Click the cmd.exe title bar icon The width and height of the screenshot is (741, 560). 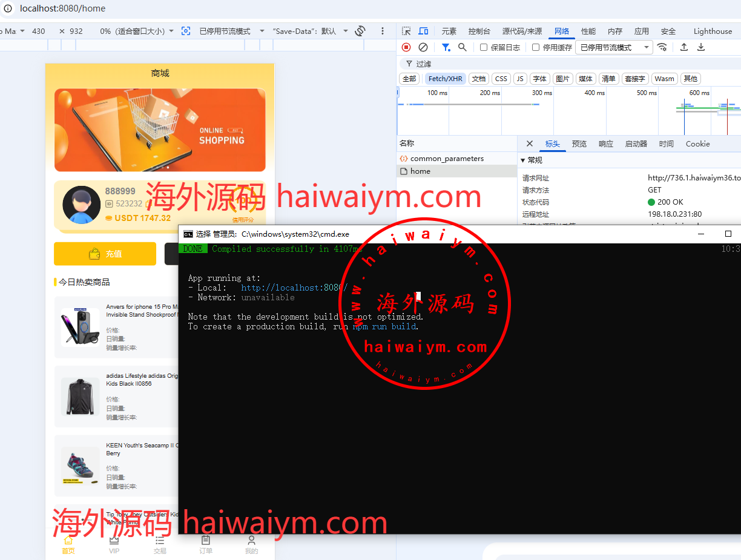click(188, 234)
